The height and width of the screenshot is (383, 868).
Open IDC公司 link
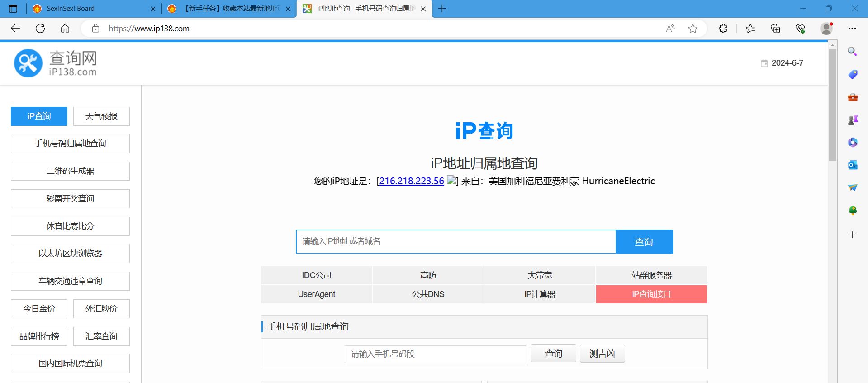(x=317, y=275)
